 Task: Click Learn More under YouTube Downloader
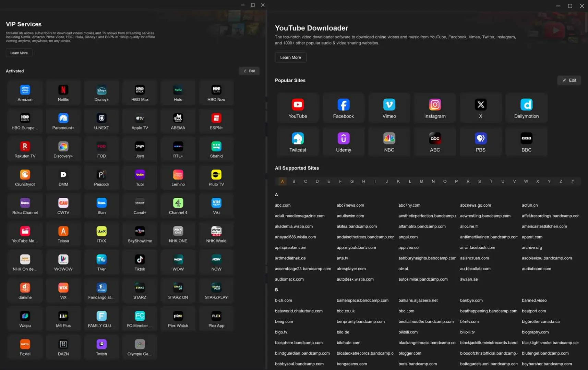[x=290, y=57]
